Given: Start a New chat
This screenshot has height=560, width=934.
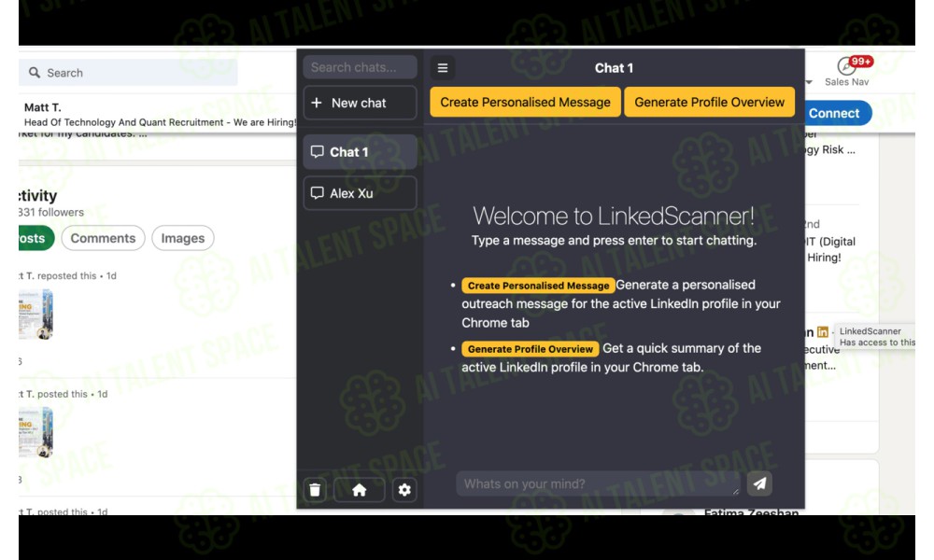Looking at the screenshot, I should click(360, 103).
